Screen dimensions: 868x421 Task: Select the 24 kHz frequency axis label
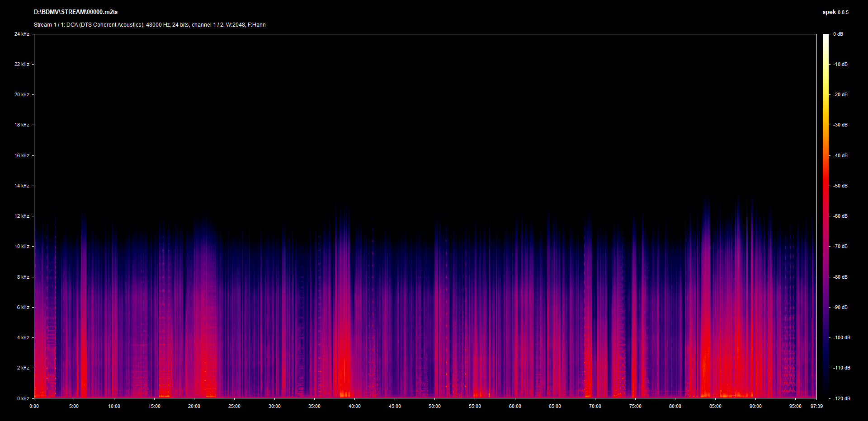click(x=22, y=34)
